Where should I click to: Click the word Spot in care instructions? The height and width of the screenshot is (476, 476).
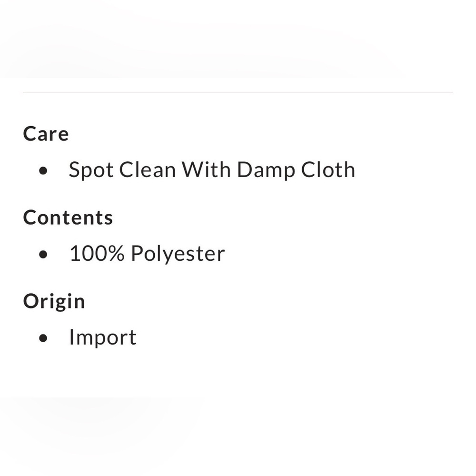[91, 170]
